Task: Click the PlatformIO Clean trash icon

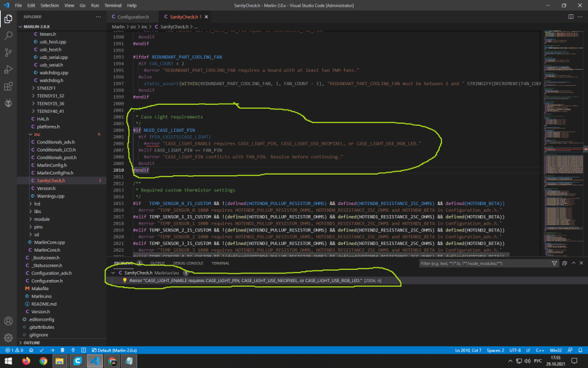Action: click(x=63, y=350)
